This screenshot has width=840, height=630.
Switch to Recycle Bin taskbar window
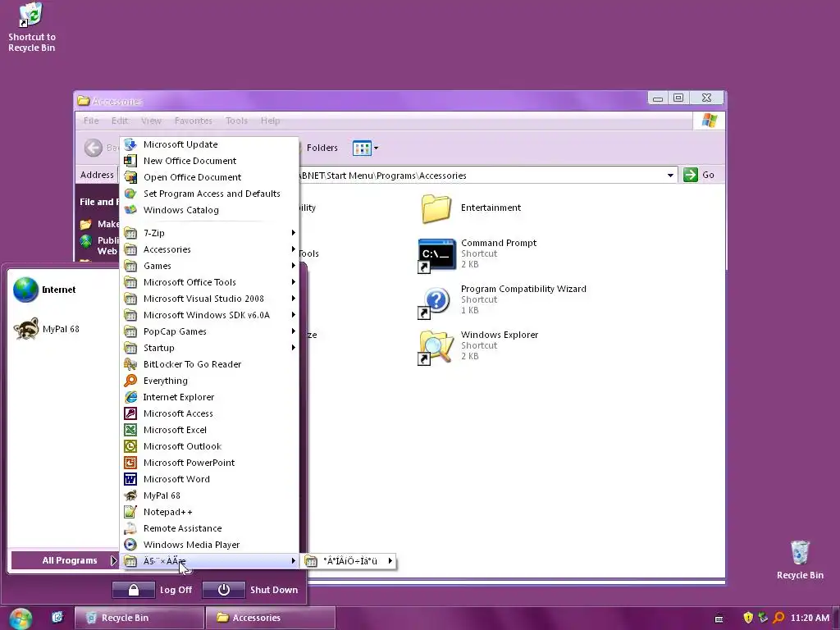pyautogui.click(x=139, y=618)
